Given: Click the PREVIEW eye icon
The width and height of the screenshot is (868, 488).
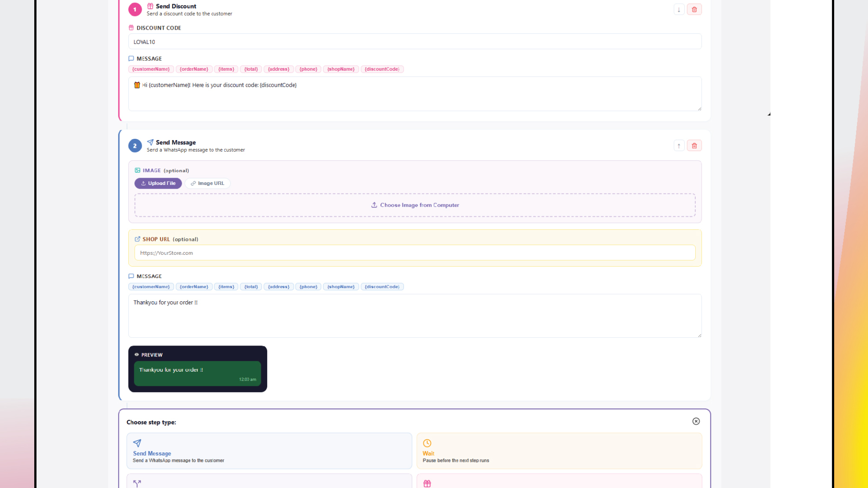Looking at the screenshot, I should pos(137,355).
